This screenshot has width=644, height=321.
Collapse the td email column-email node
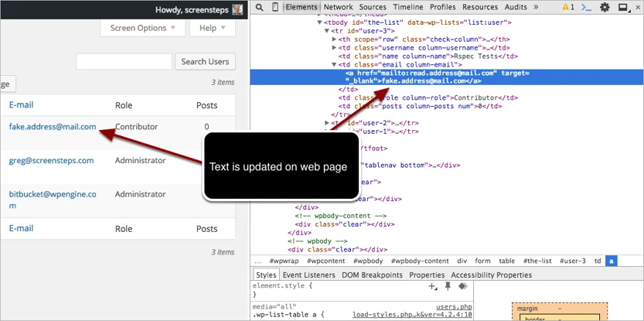pos(334,64)
